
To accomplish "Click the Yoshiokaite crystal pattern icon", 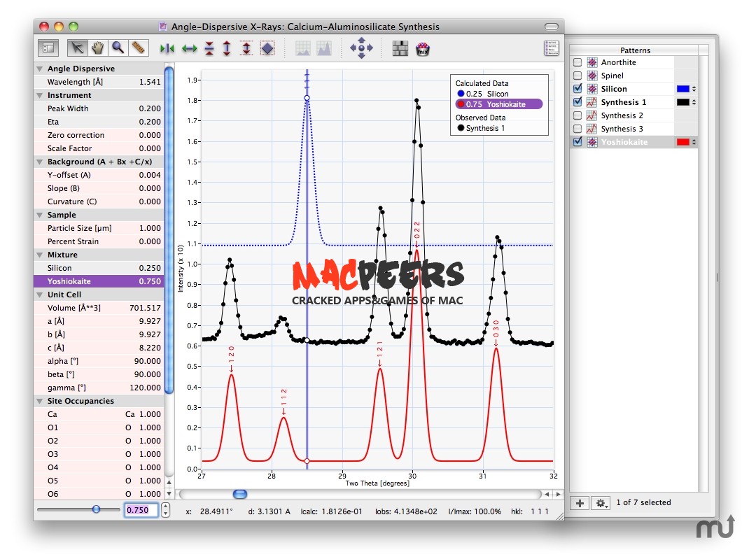I will coord(592,142).
